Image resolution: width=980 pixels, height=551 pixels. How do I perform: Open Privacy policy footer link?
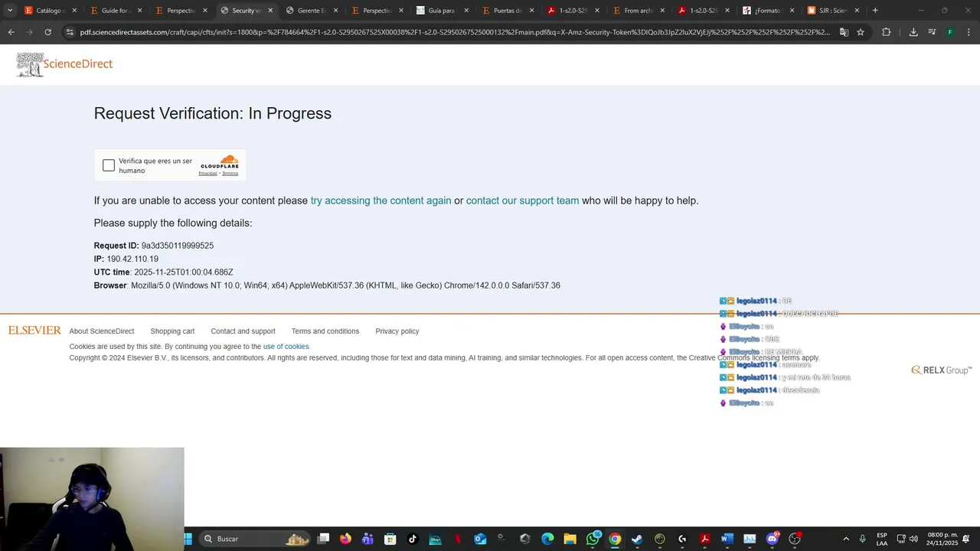[x=397, y=331]
